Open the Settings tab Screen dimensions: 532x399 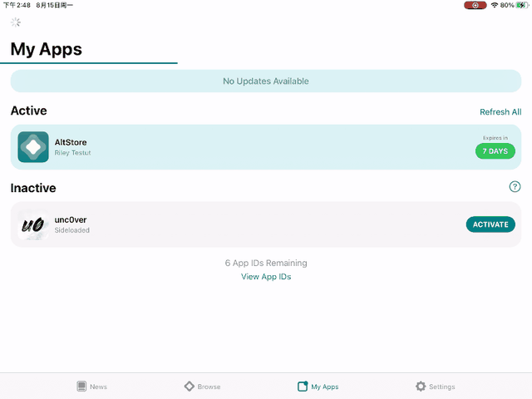pos(435,387)
